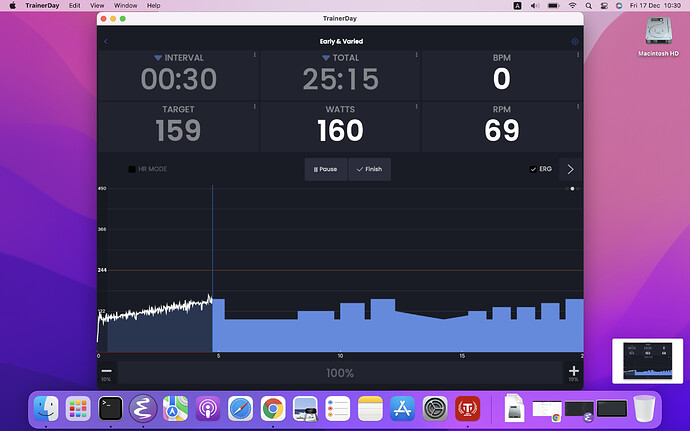Screen dimensions: 690x431
Task: Click the date and time in menu bar
Action: tap(655, 6)
